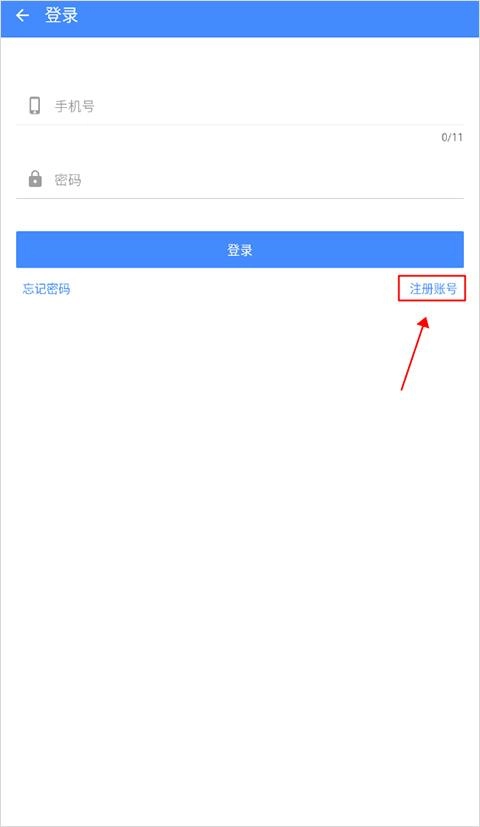Click the phone icon beside 手机号
The width and height of the screenshot is (480, 827).
pyautogui.click(x=35, y=105)
